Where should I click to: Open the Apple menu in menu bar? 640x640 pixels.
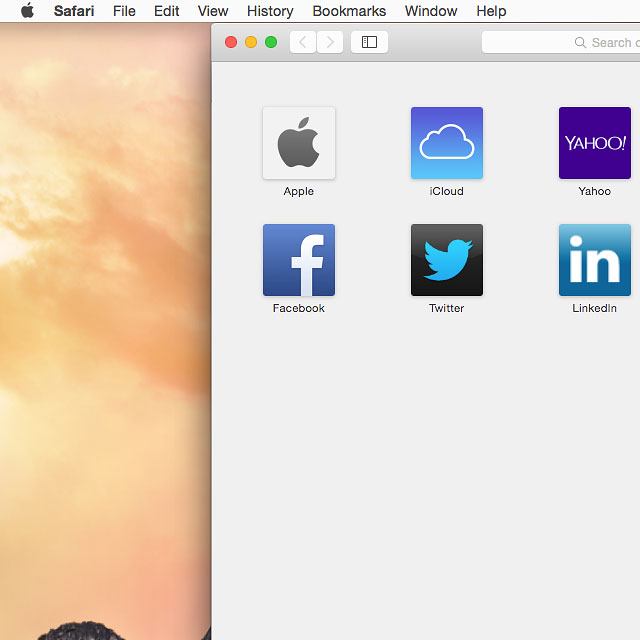(x=27, y=11)
